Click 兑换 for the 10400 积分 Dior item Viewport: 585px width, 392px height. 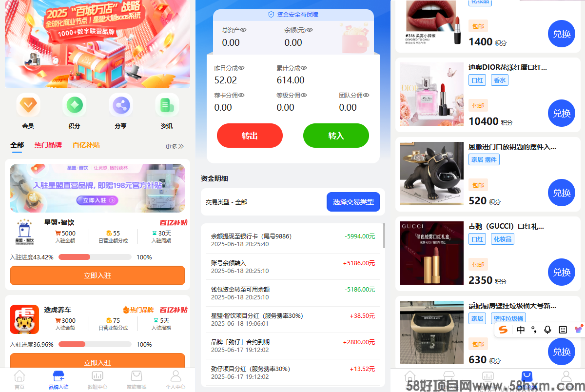point(562,113)
